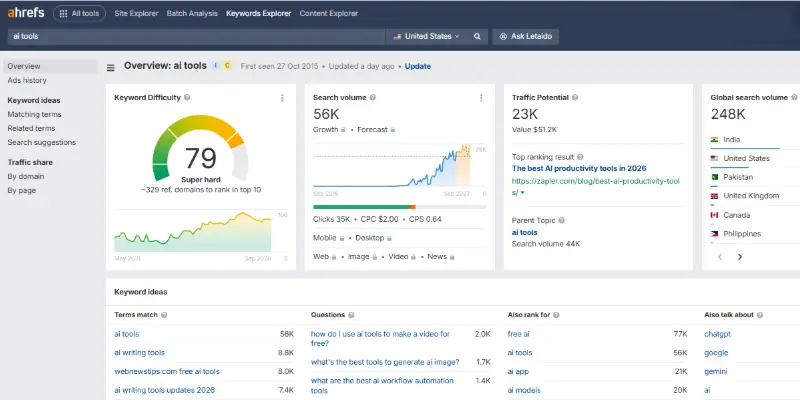Click the Mobile lock icon
This screenshot has height=400, width=800.
click(341, 238)
